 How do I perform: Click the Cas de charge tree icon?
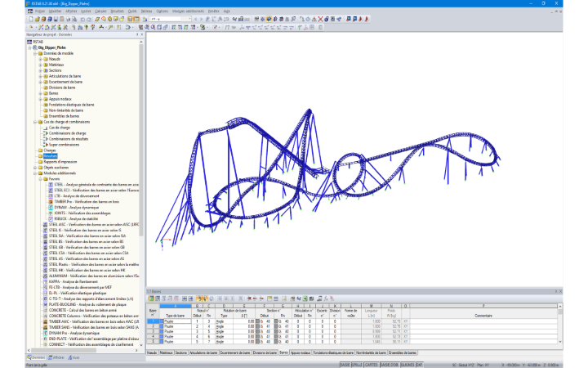[46, 128]
